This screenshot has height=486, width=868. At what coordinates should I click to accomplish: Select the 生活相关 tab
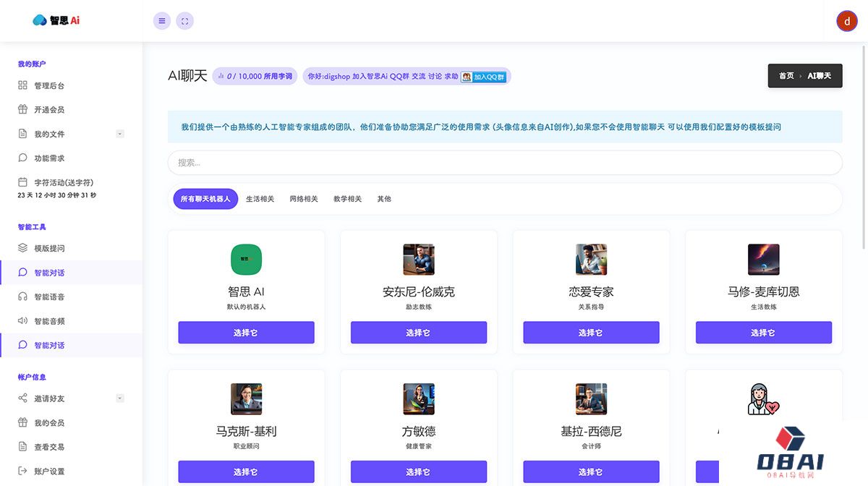pos(260,199)
